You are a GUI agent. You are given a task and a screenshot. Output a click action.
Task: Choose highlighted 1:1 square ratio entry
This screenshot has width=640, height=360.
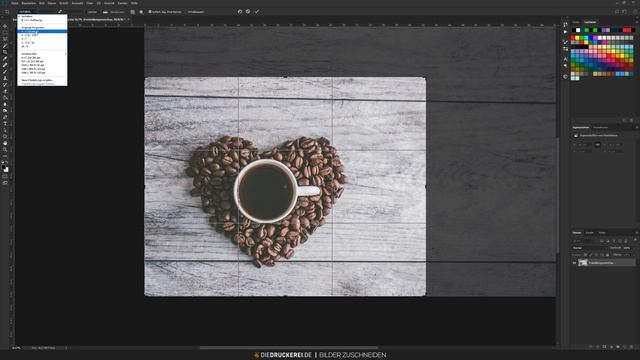pos(42,31)
